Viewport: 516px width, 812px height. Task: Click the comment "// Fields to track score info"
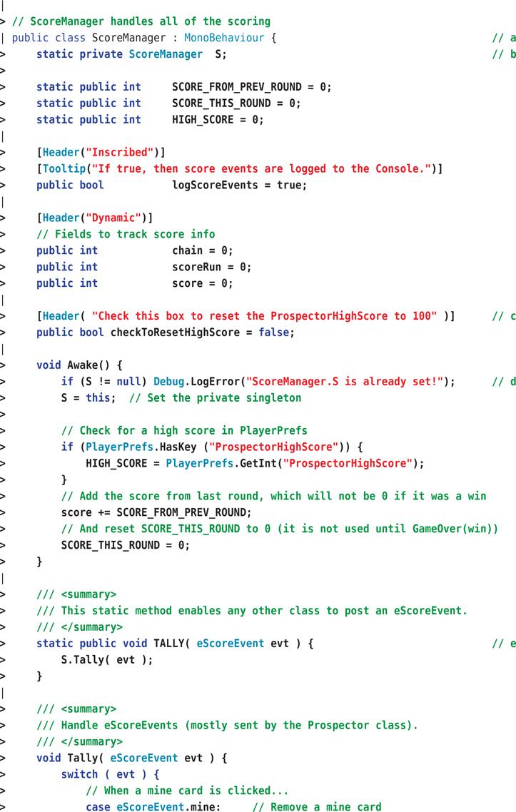point(126,234)
